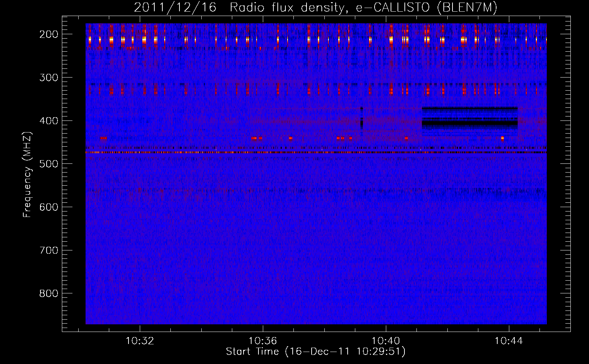Viewport: 589px width, 364px height.
Task: Click the 600 frequency tick label
Action: click(x=48, y=207)
